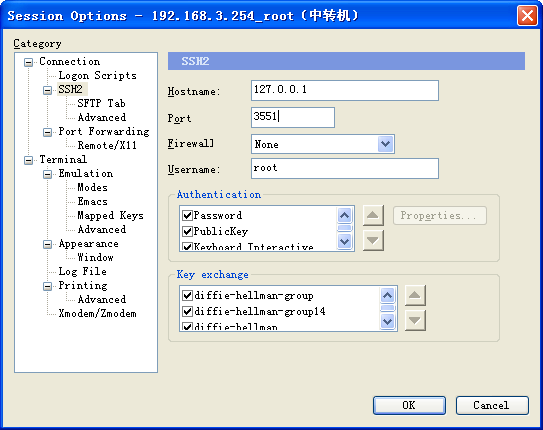Open Xmodem/Zmodem settings
The height and width of the screenshot is (430, 543).
[x=97, y=314]
